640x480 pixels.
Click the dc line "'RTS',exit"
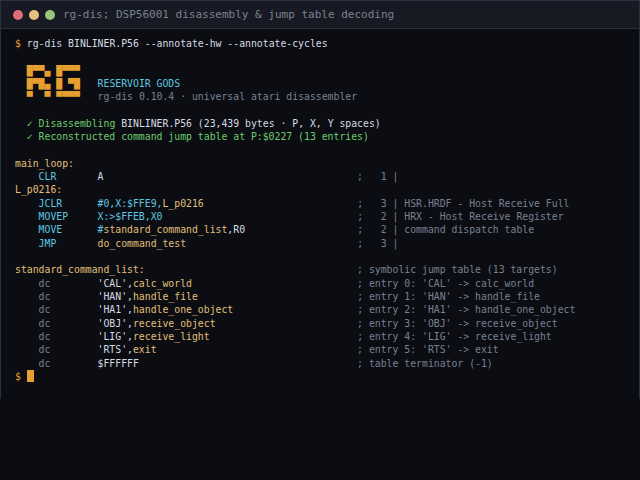(x=127, y=349)
